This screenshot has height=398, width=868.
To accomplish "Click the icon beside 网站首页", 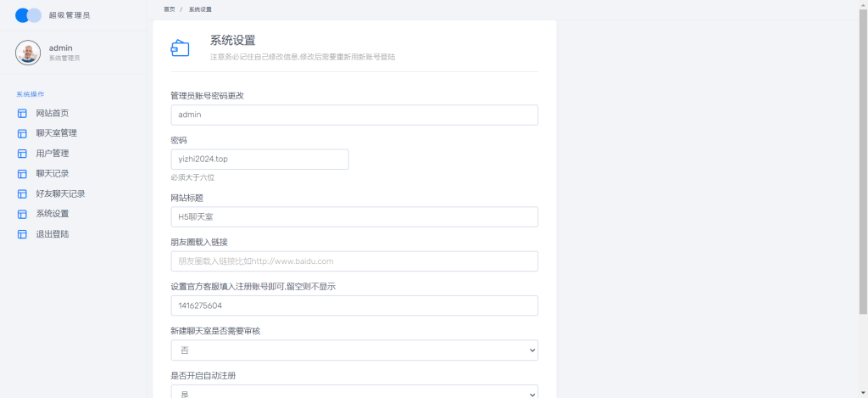I will click(22, 113).
